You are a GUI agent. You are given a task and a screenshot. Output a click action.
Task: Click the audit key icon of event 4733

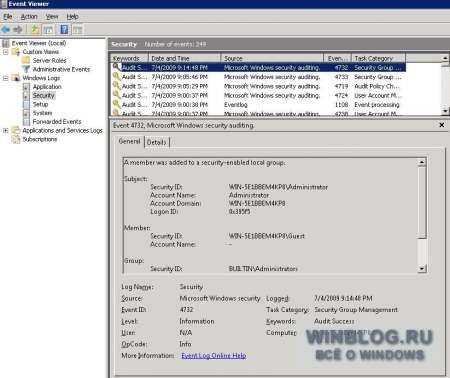coord(116,76)
